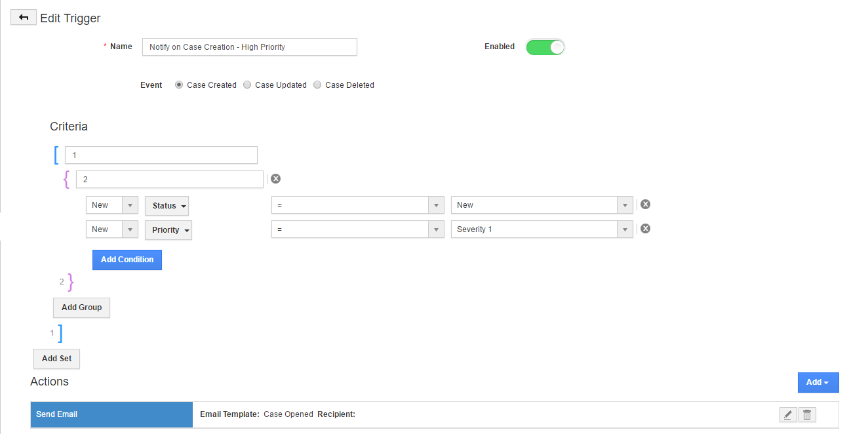Select the Case Created event
Screen dimensions: 868x434
tap(179, 85)
